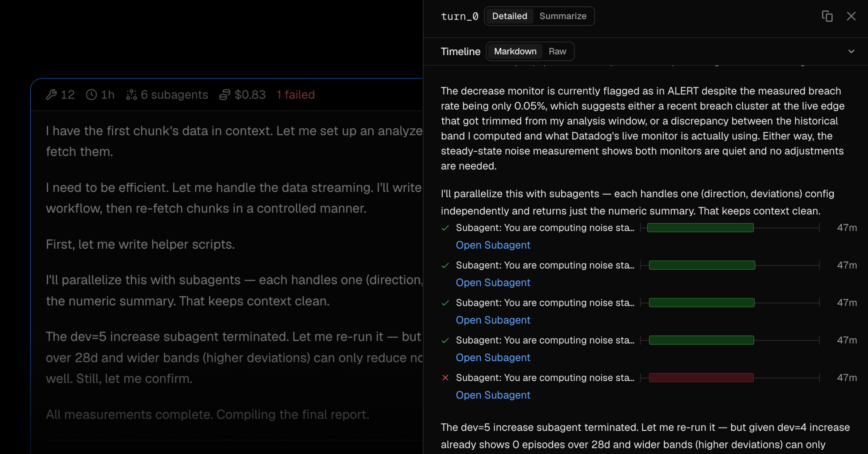Click the '$0.83' cost value
The image size is (868, 454).
[x=250, y=95]
